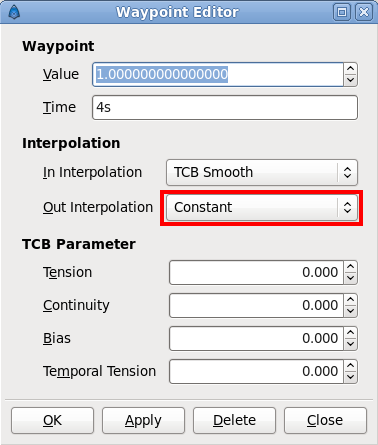
Task: Open the Out Interpolation dropdown
Action: coord(262,207)
